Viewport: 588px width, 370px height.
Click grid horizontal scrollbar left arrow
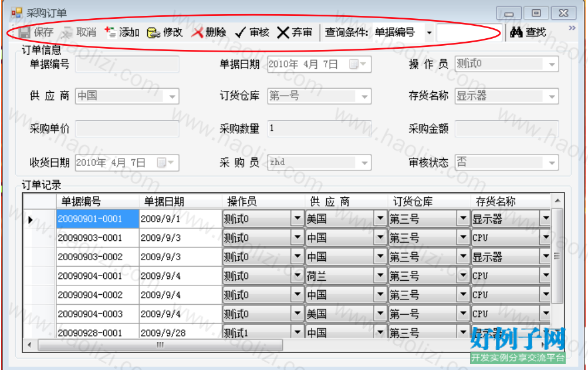[29, 345]
